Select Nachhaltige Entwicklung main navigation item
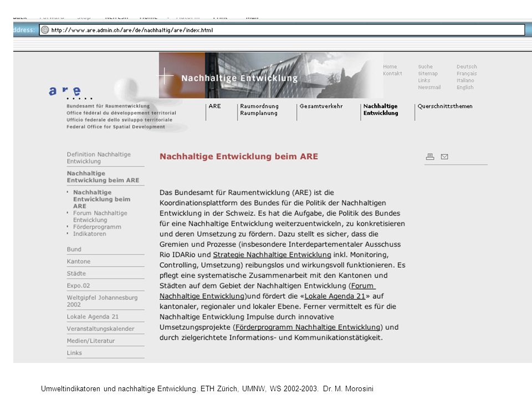This screenshot has height=399, width=532. 381,110
